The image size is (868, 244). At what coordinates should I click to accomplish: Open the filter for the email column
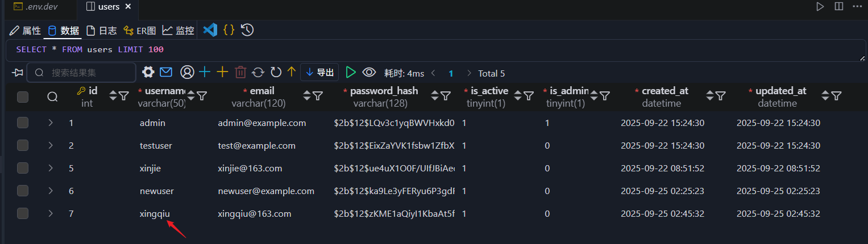(x=318, y=96)
